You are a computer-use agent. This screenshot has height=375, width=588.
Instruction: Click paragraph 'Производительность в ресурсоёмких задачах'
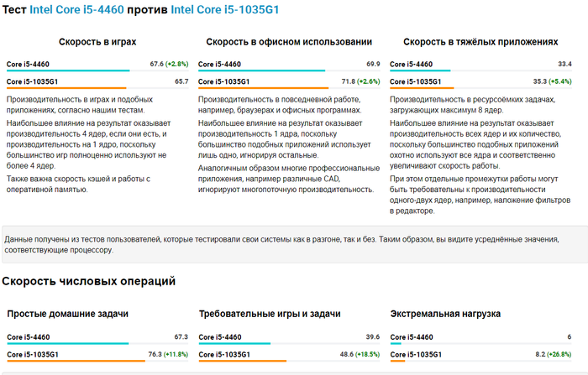click(472, 105)
